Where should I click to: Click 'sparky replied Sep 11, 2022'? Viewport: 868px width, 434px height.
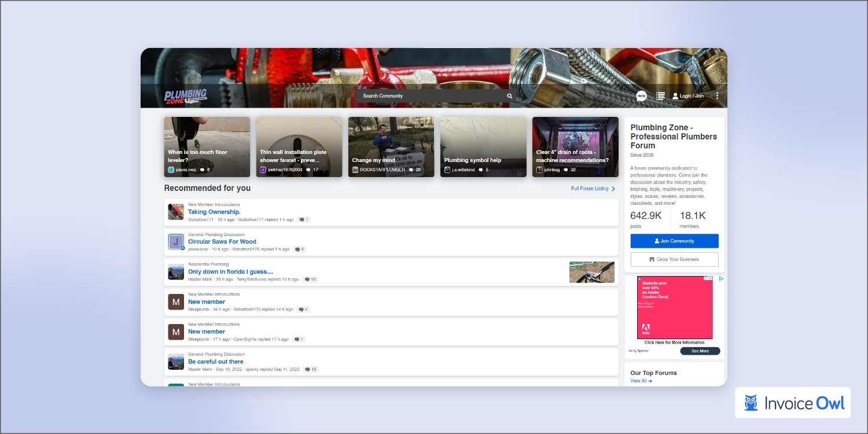pos(272,369)
